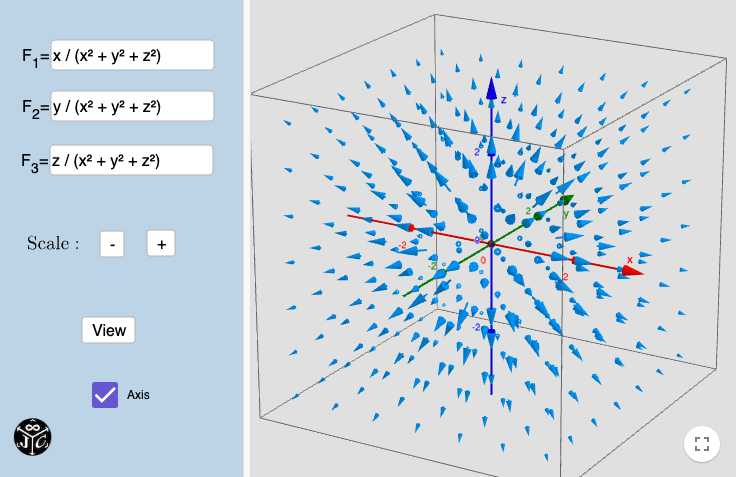Click the round logo in the bottom-left corner
736x477 pixels.
[32, 436]
